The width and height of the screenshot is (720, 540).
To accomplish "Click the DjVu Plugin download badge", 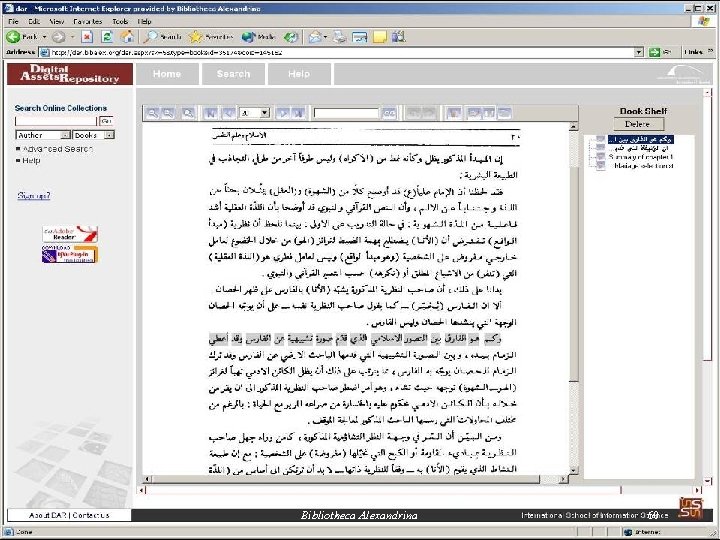I will (x=70, y=254).
